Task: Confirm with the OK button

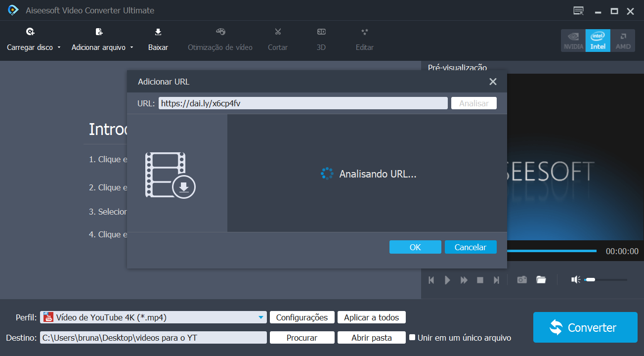Action: click(x=415, y=247)
